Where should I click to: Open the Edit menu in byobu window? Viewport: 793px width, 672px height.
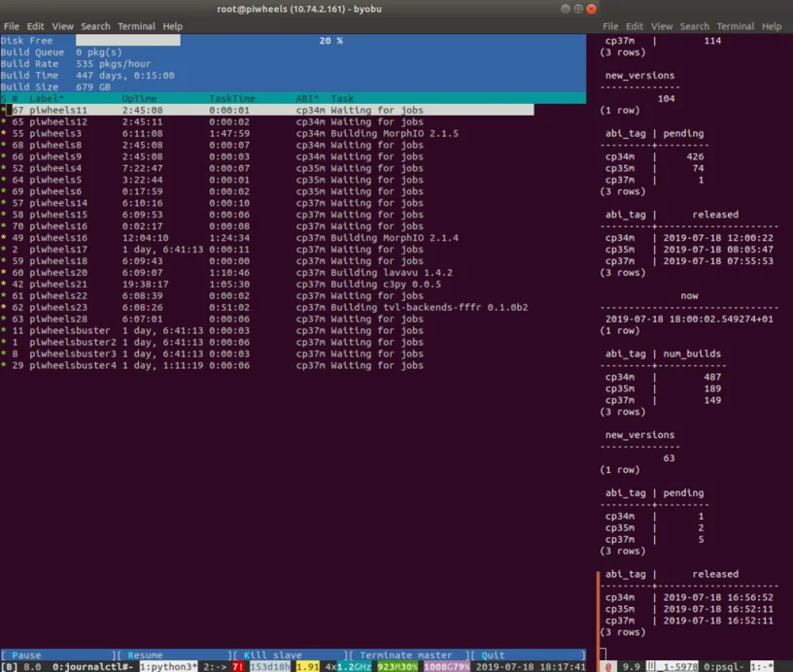click(35, 26)
